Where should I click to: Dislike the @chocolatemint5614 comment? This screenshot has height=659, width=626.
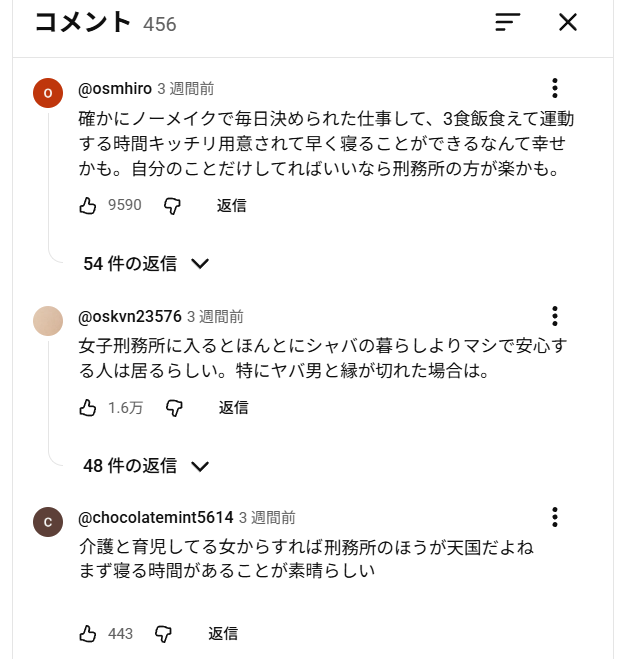point(163,634)
